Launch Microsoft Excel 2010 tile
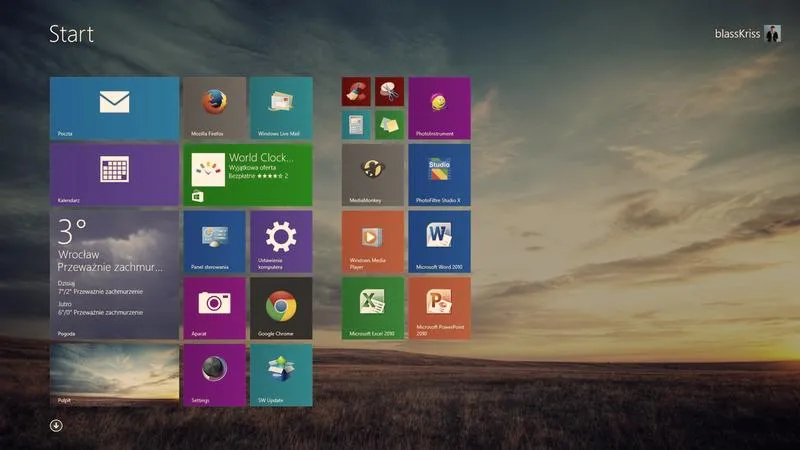The height and width of the screenshot is (450, 800). point(373,308)
